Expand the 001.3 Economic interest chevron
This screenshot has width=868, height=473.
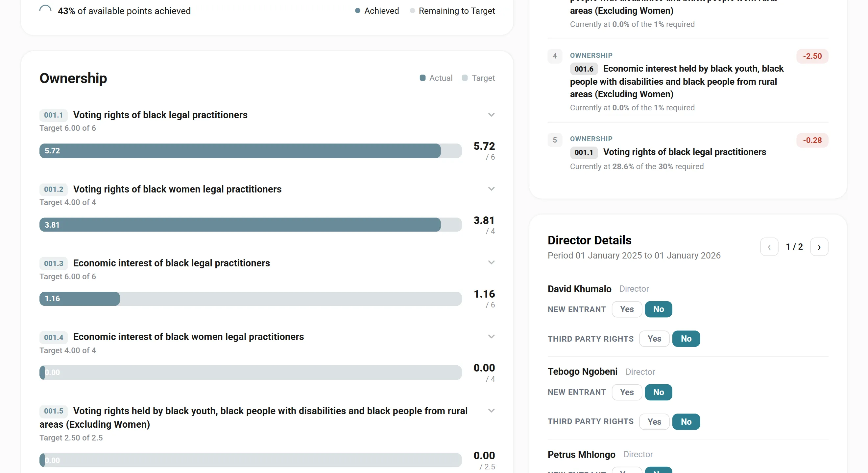click(491, 262)
